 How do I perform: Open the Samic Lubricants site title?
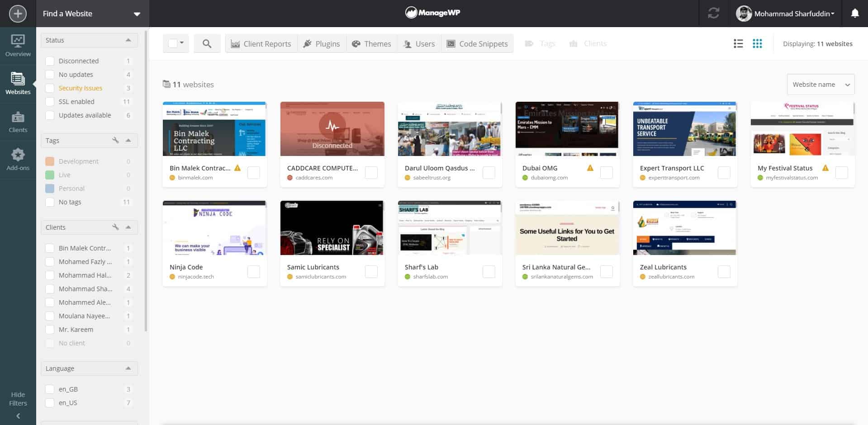coord(313,267)
